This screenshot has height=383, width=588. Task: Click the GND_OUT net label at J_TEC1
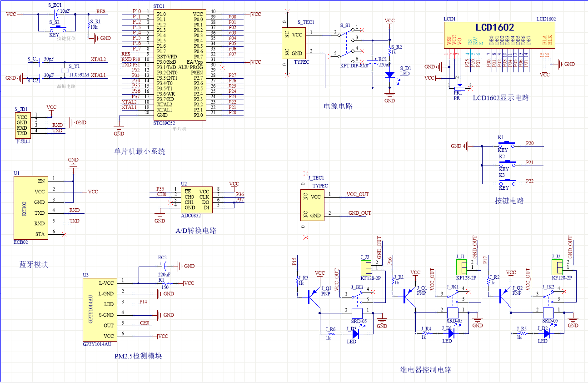(x=359, y=213)
